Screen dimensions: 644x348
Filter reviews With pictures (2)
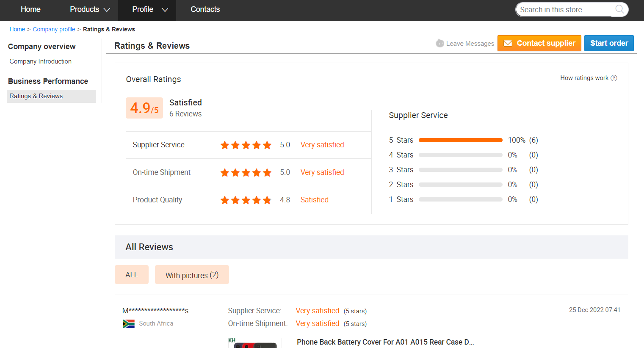point(192,275)
